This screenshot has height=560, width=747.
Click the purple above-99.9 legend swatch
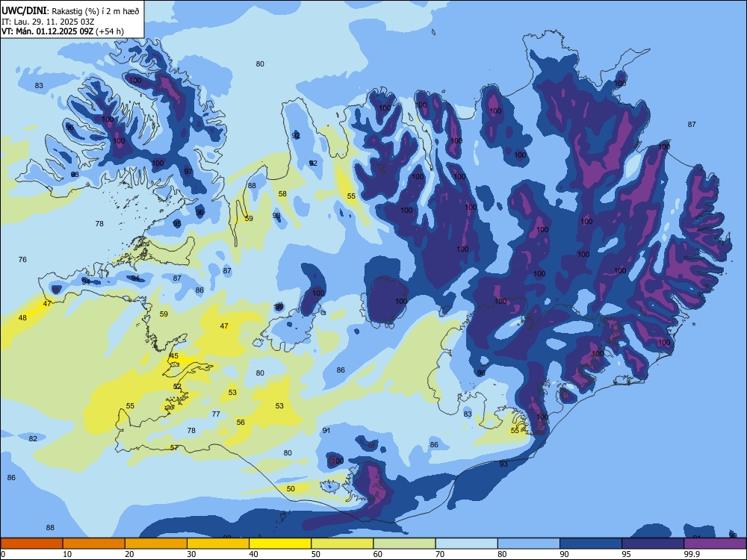point(715,544)
